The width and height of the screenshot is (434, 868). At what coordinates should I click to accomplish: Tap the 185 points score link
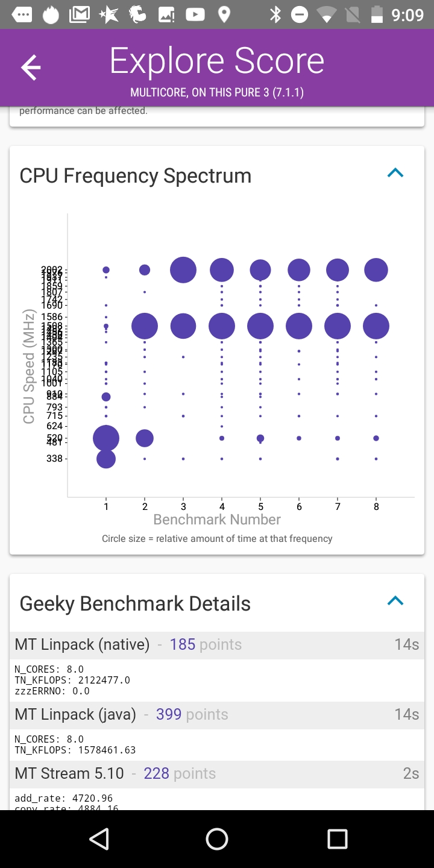click(183, 645)
